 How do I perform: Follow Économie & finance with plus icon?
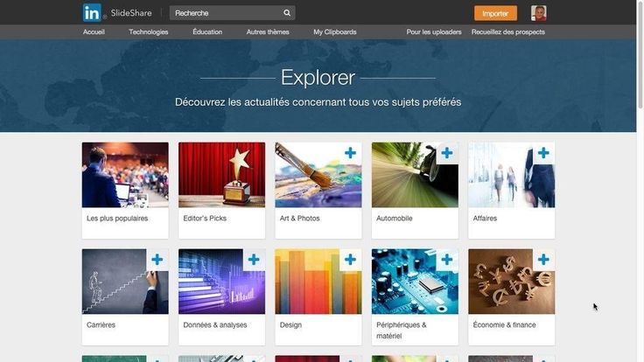click(x=543, y=260)
